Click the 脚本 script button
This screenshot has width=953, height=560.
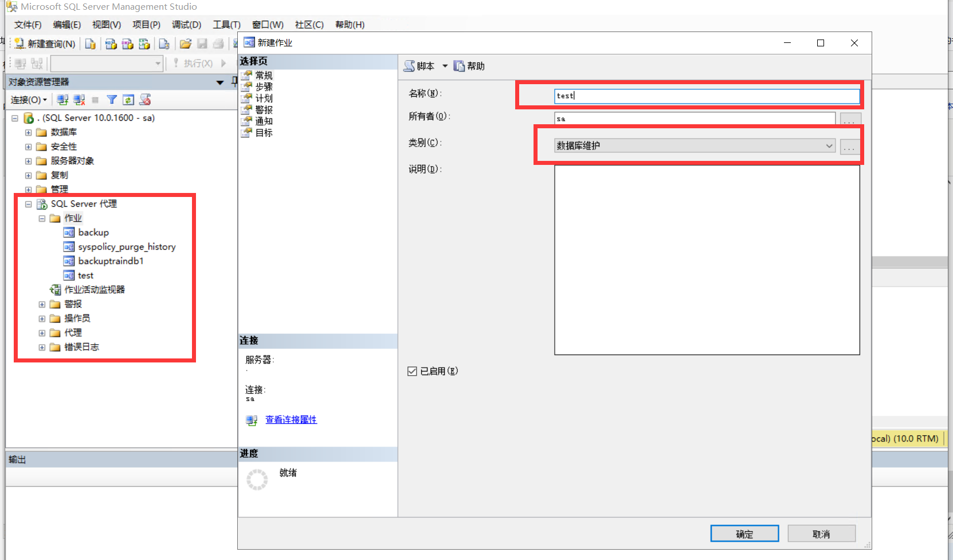pyautogui.click(x=419, y=66)
